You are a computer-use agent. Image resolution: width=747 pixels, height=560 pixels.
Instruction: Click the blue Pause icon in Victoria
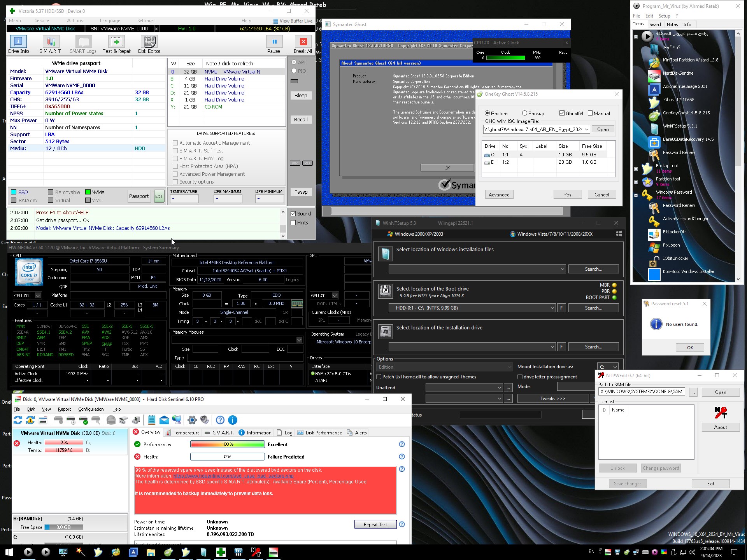tap(274, 42)
